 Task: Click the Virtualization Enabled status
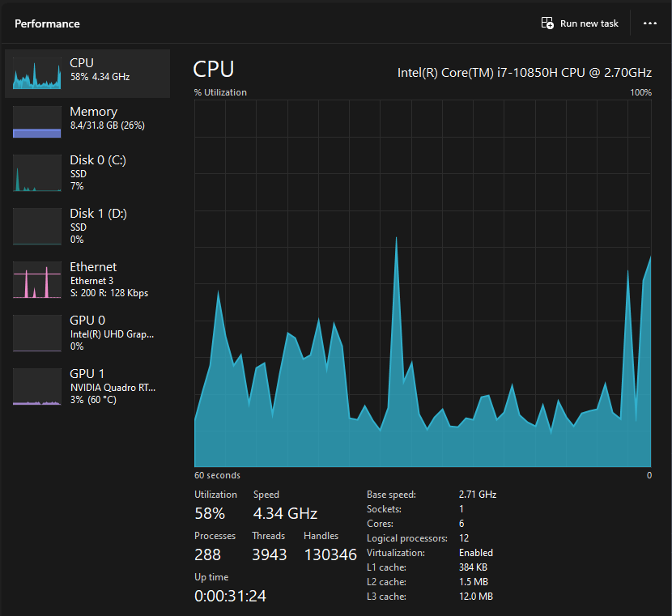[x=476, y=553]
